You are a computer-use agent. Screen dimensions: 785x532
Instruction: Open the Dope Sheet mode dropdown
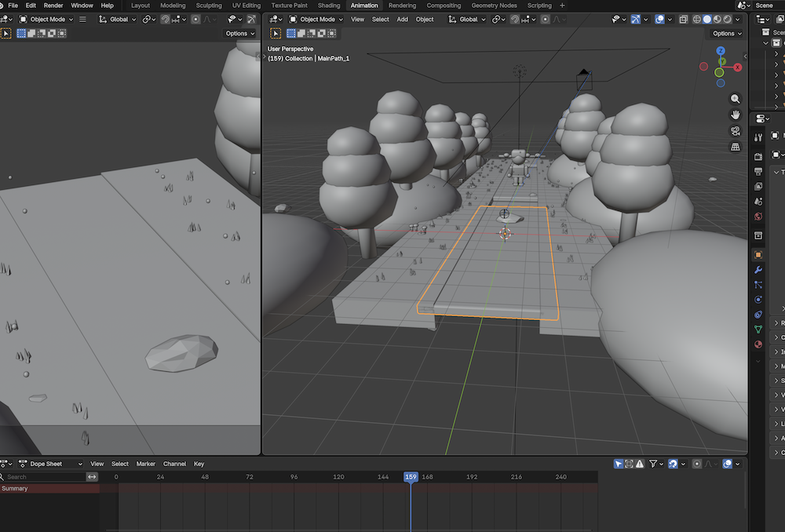pos(50,464)
